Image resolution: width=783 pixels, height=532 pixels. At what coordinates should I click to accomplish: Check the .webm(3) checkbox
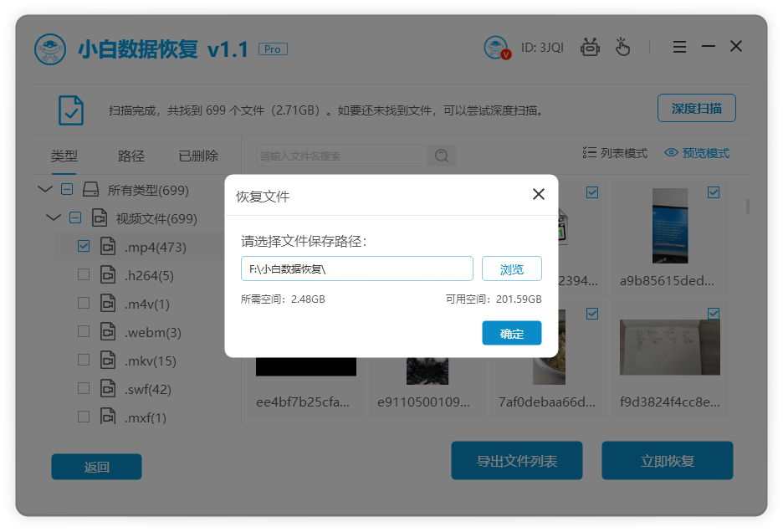pos(84,332)
